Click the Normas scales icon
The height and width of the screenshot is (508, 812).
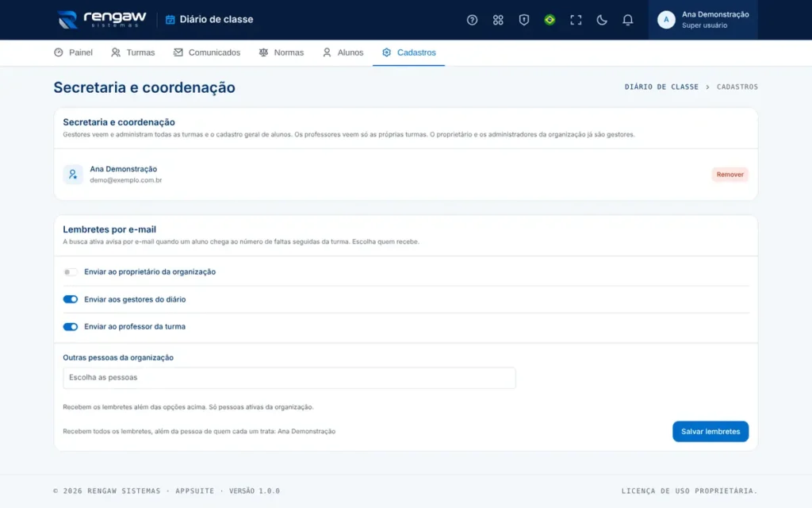pyautogui.click(x=263, y=52)
